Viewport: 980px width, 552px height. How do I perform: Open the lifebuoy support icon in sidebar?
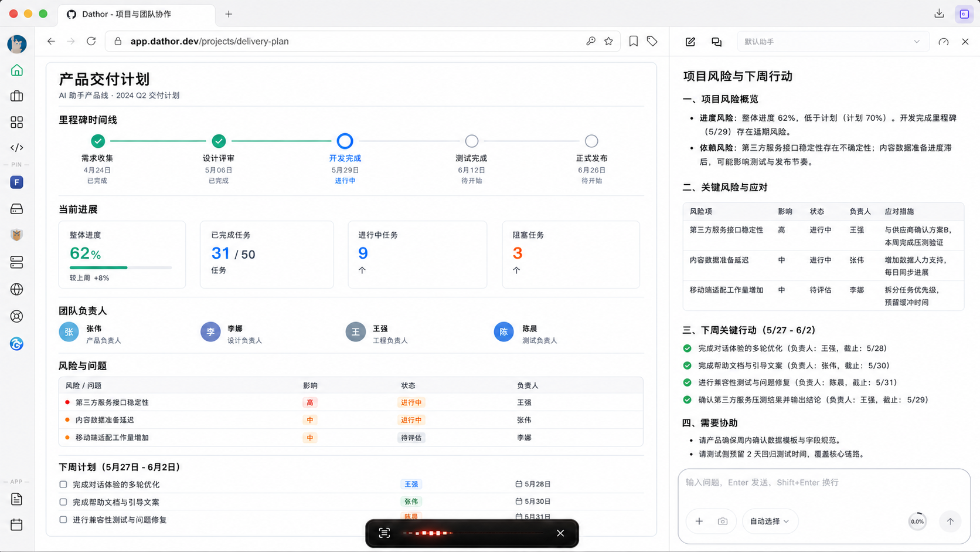16,316
